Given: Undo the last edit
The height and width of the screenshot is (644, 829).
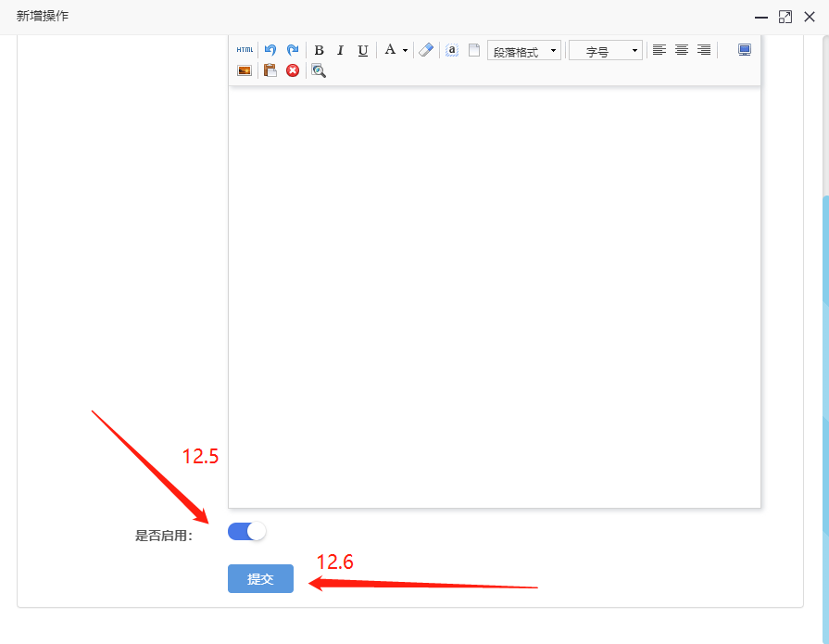Looking at the screenshot, I should 270,50.
